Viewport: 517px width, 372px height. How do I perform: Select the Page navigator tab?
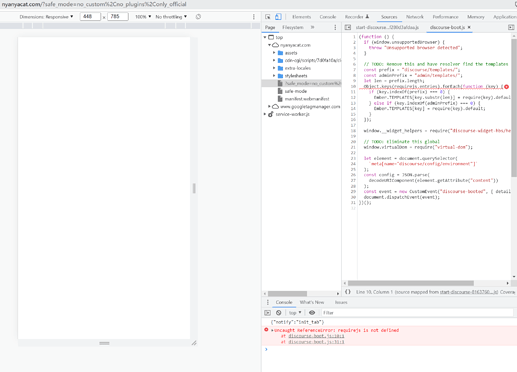[270, 27]
